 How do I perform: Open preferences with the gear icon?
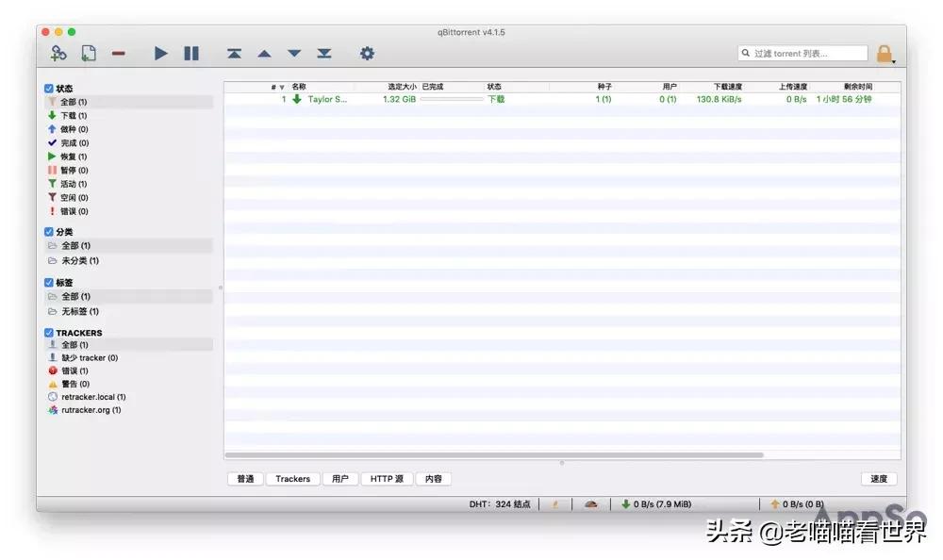367,54
